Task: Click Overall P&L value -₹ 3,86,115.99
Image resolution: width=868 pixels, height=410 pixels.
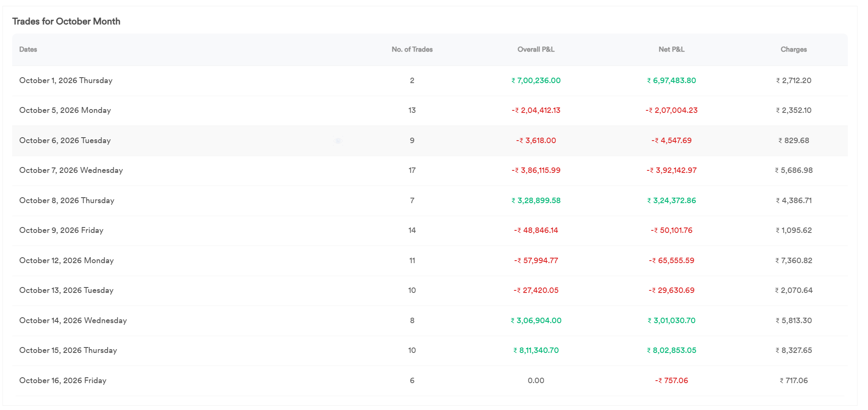Action: point(536,170)
